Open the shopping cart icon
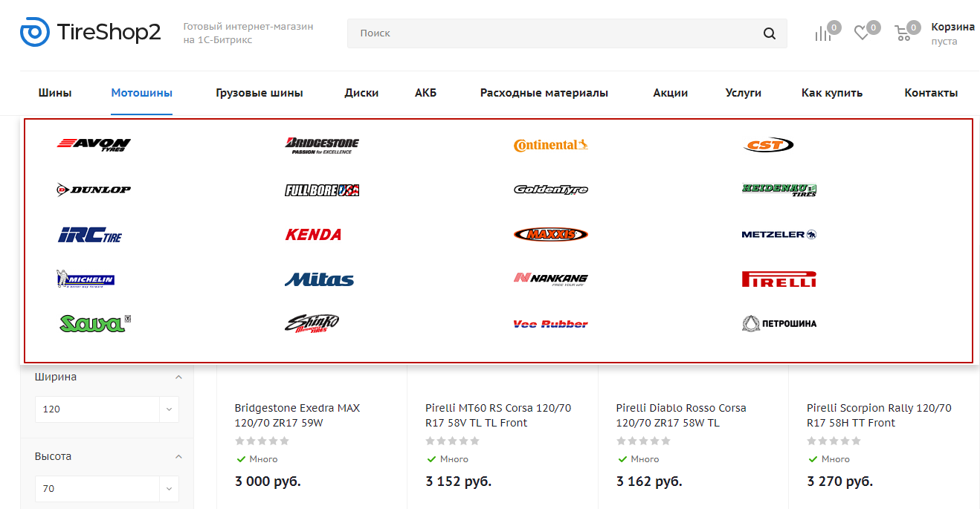980x509 pixels. 903,33
